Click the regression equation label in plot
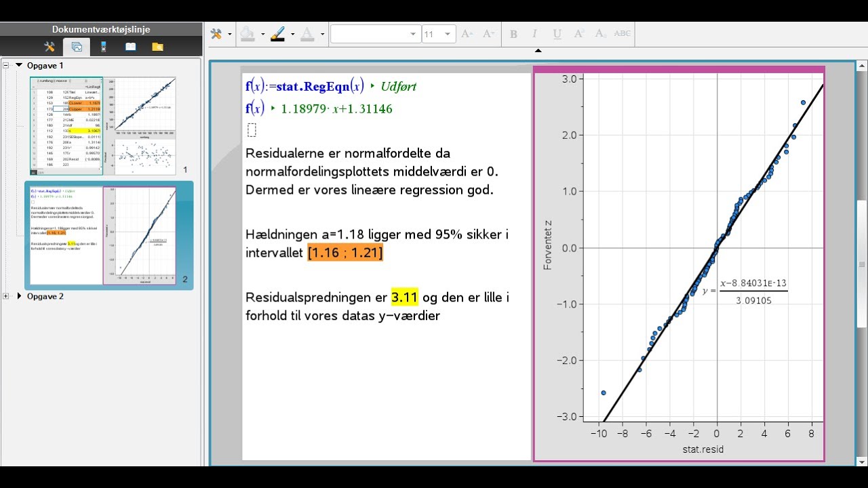This screenshot has height=488, width=868. (745, 291)
